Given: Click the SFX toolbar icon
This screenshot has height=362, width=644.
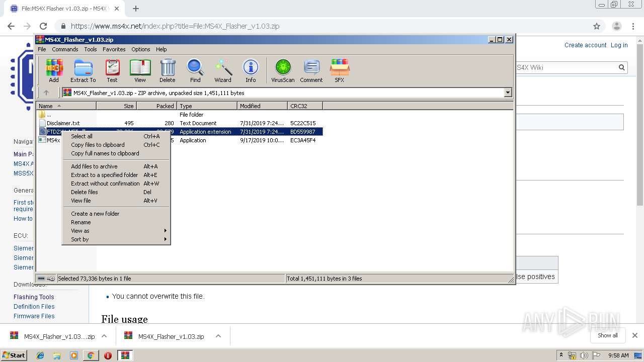Looking at the screenshot, I should 340,70.
